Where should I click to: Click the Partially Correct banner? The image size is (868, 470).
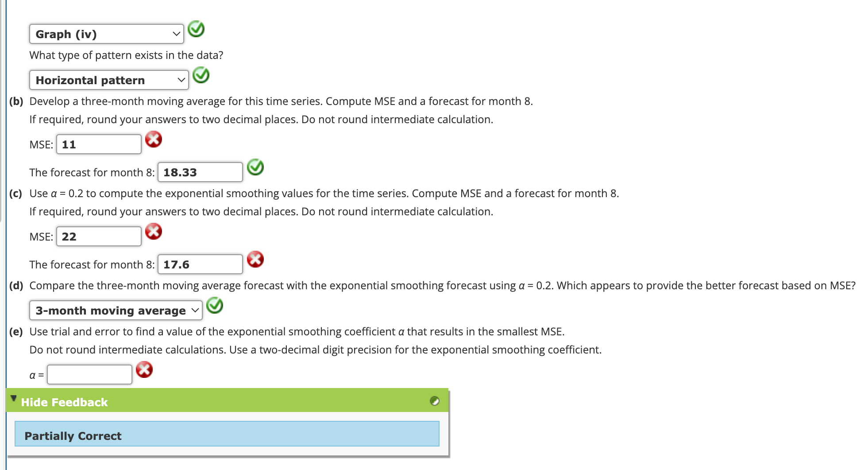click(227, 435)
